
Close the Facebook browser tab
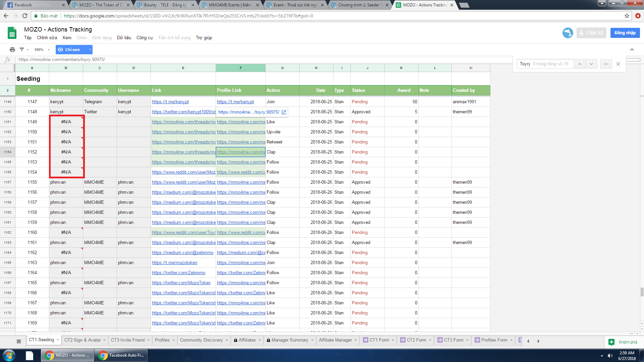tap(64, 5)
